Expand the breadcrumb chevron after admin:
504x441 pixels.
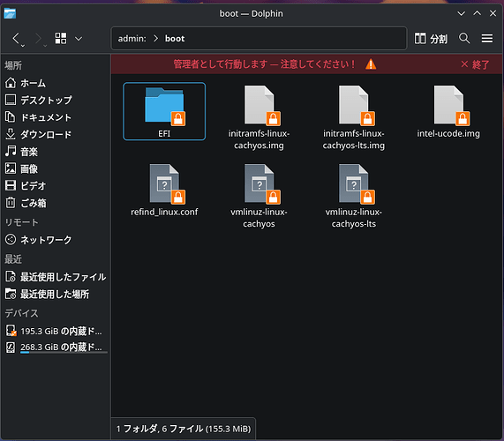click(156, 39)
